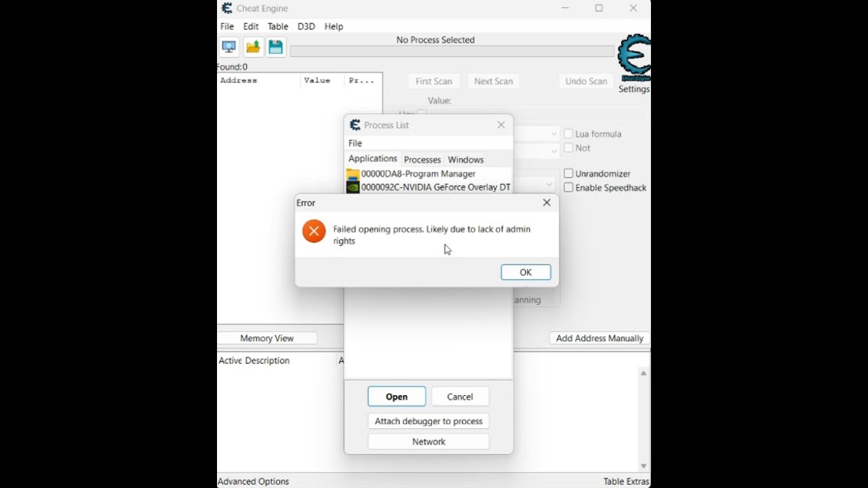Click the Network button

[429, 441]
